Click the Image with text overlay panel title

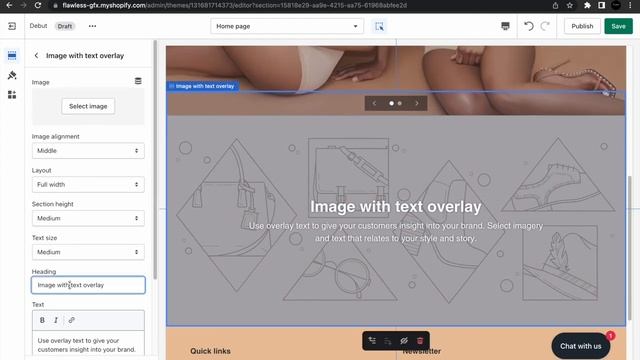pyautogui.click(x=85, y=56)
